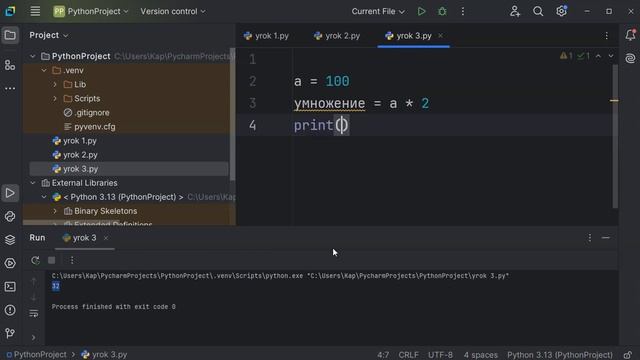Go to previous highlighted error arrow
640x360 pixels.
coord(598,56)
